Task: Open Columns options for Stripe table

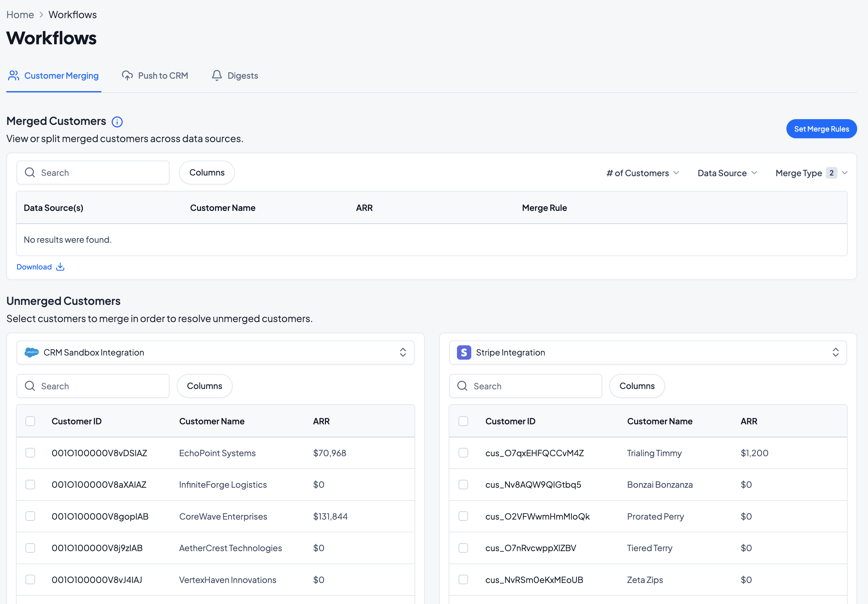Action: click(637, 386)
